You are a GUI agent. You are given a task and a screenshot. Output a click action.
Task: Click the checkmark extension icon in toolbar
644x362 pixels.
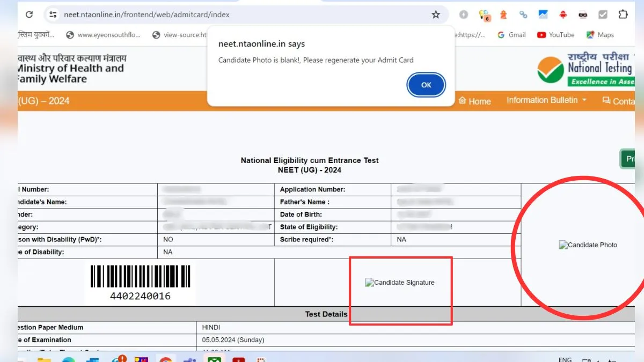603,14
